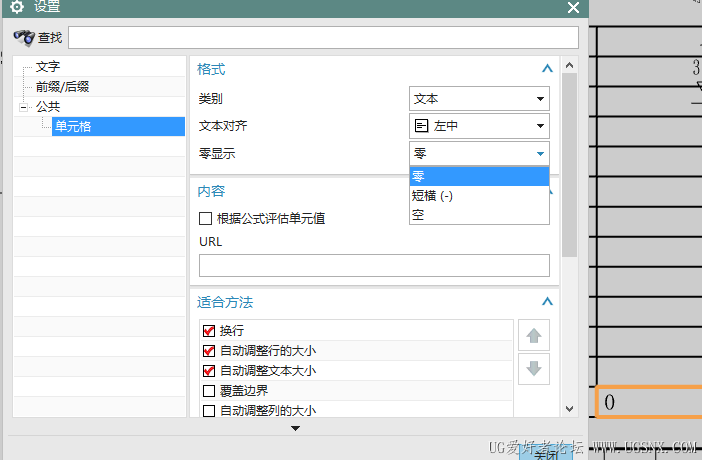Click the settings gear icon in title bar
Viewport: 702px width, 460px height.
pyautogui.click(x=17, y=7)
